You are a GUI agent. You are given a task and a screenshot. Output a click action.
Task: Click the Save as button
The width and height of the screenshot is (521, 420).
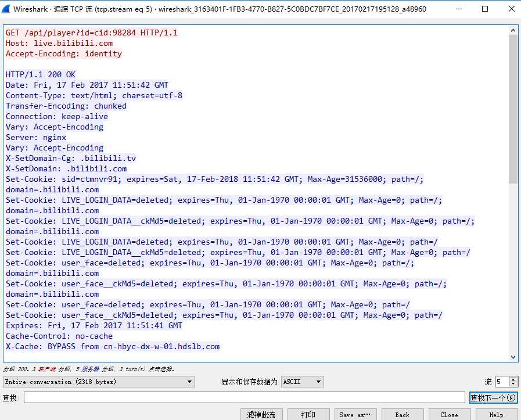pos(355,414)
